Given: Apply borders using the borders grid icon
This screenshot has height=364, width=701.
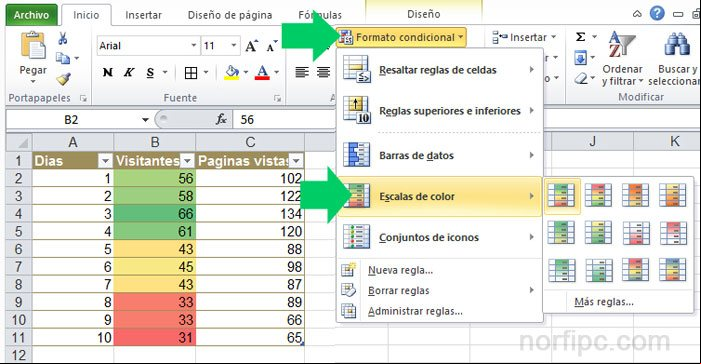Looking at the screenshot, I should coord(191,72).
